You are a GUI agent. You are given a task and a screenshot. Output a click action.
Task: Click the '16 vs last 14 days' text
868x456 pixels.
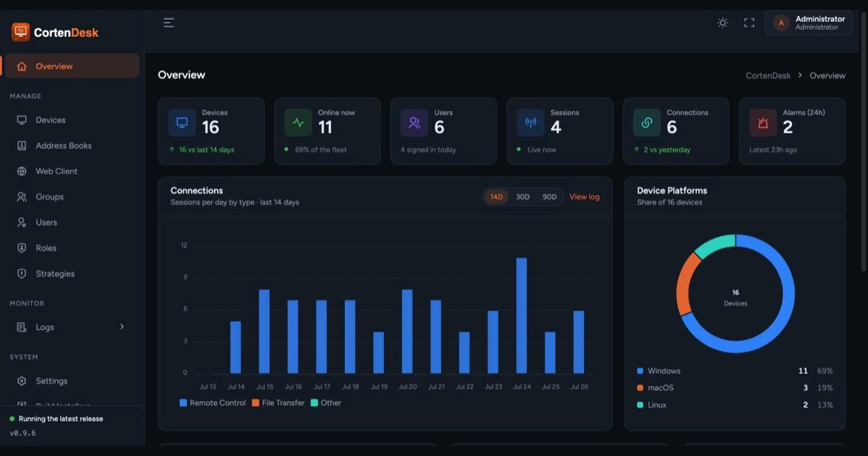206,150
